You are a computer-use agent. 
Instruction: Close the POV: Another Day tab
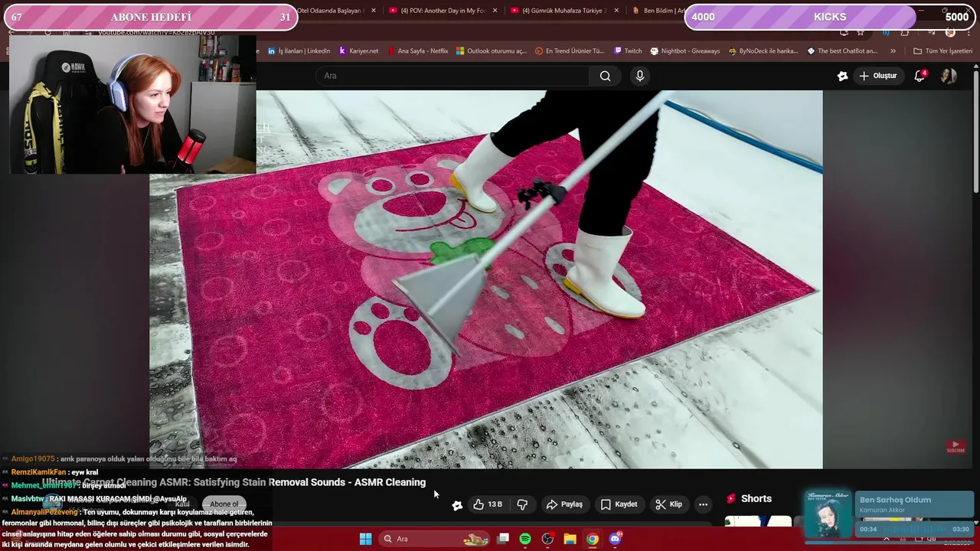point(495,11)
